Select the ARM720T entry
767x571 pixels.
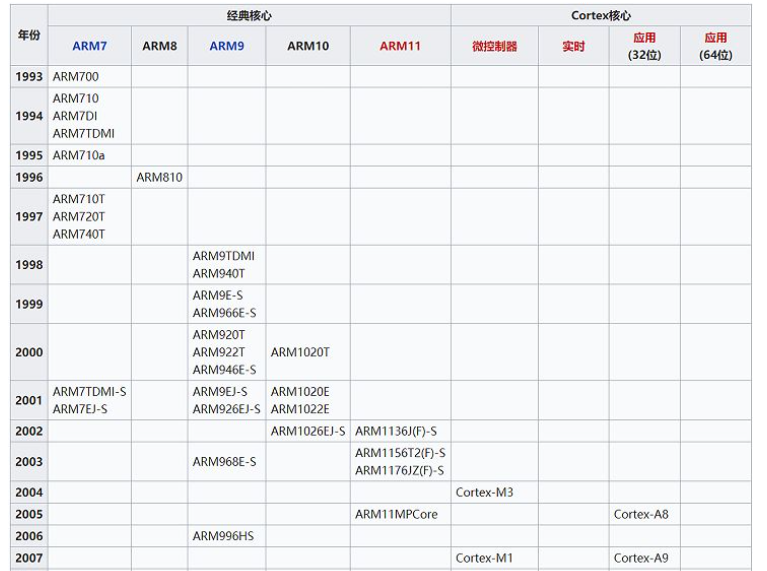(x=79, y=217)
